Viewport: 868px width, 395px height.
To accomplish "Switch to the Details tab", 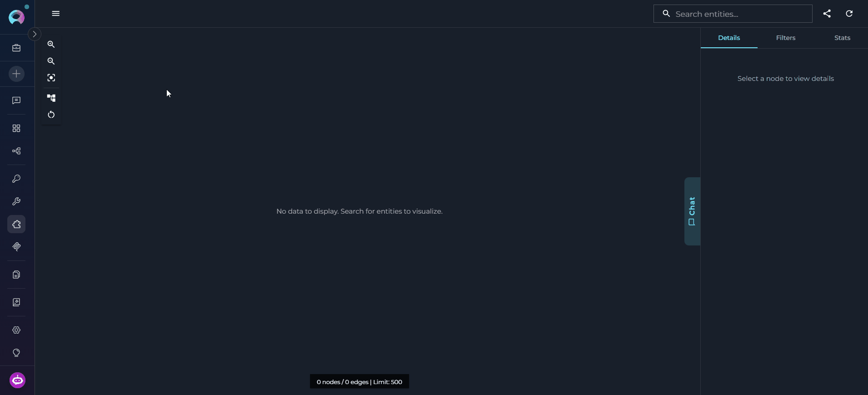I will (729, 38).
